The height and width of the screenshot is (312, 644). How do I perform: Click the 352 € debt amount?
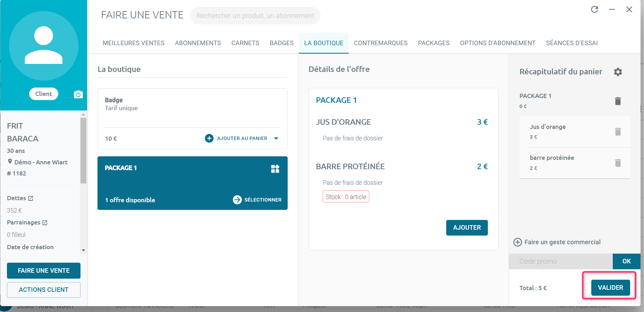(14, 211)
